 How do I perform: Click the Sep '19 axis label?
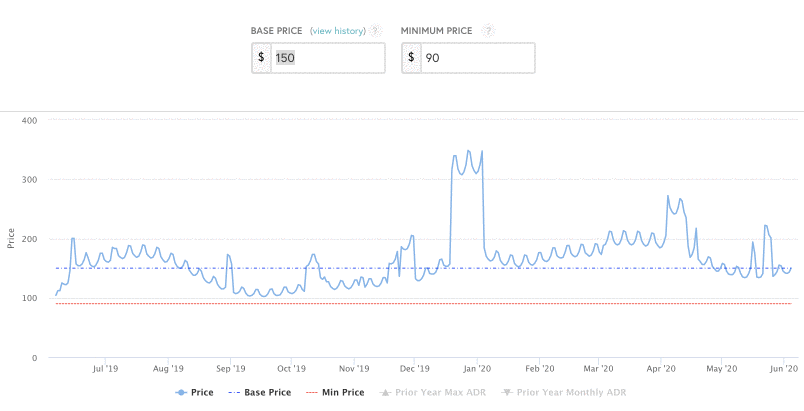pos(231,368)
